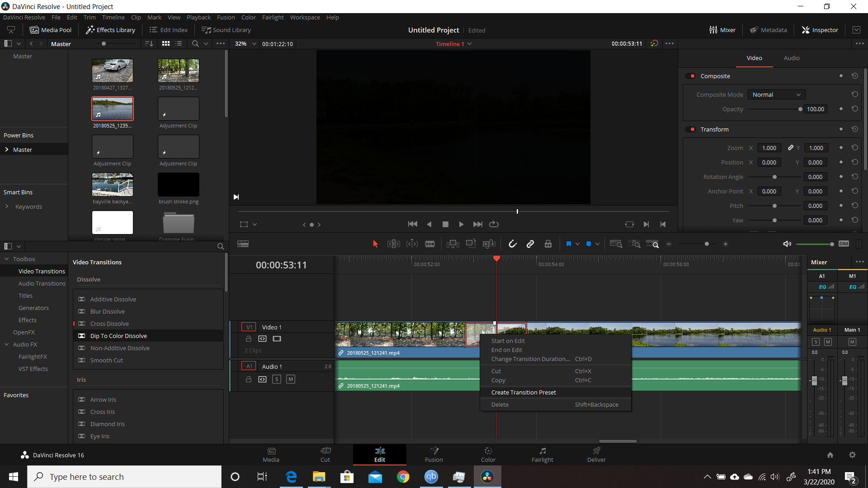Click Detail Zoom icon
The width and height of the screenshot is (868, 488).
[634, 244]
